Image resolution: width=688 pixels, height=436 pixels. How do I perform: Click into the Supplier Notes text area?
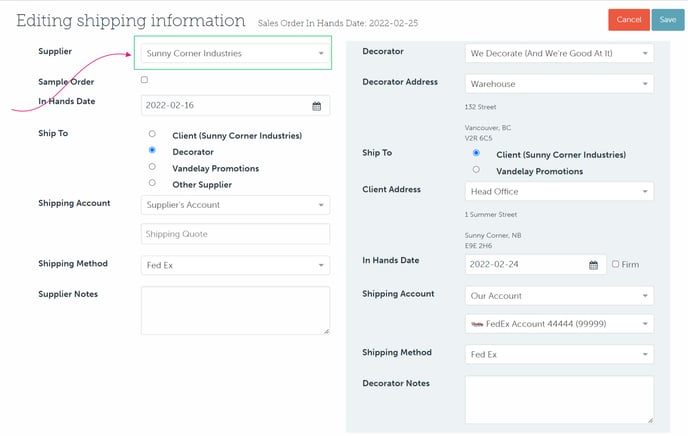coord(235,310)
